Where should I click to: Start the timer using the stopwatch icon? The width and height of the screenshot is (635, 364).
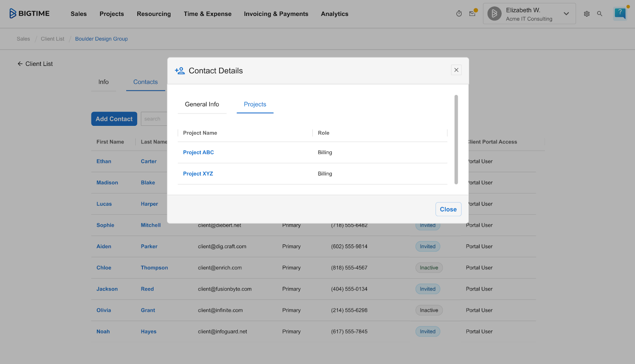[x=459, y=13]
